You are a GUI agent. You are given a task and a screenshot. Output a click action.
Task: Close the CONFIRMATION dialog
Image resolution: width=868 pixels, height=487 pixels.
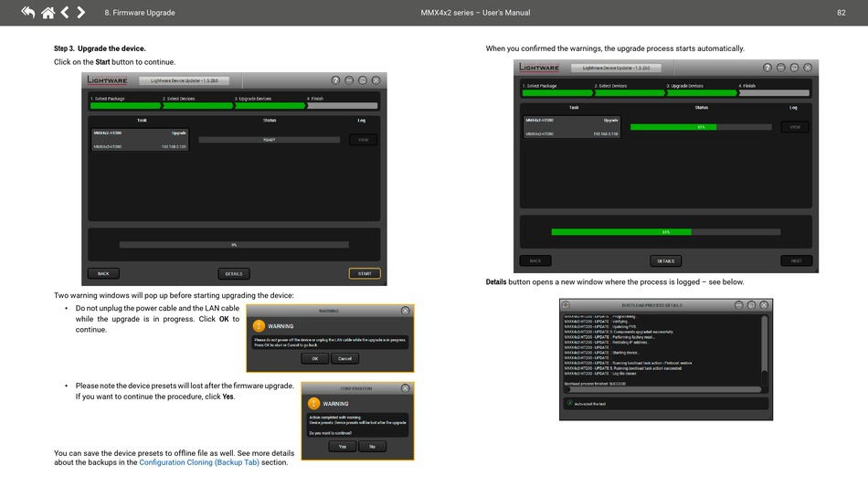click(x=405, y=388)
